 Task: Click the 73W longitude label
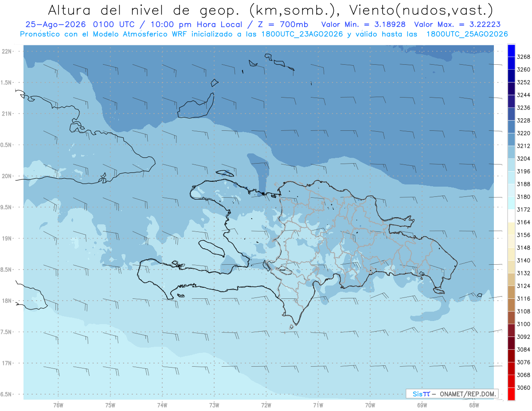(x=214, y=405)
